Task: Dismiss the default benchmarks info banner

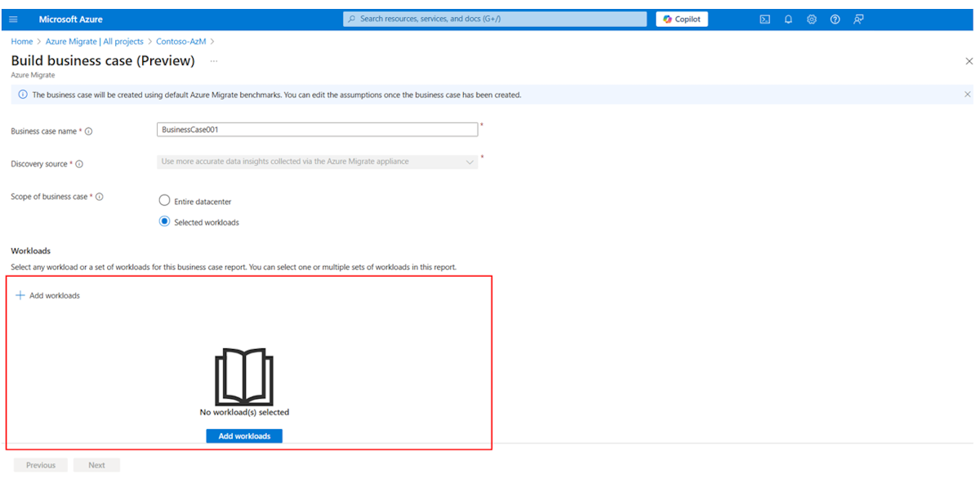Action: click(x=967, y=94)
